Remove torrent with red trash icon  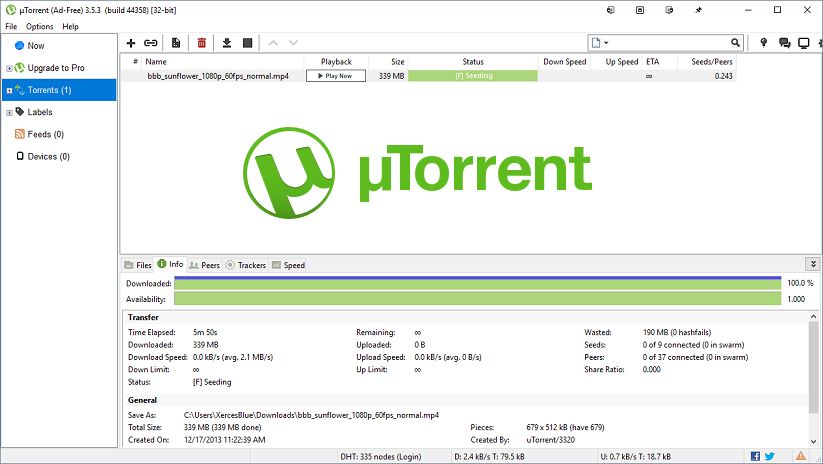[202, 43]
